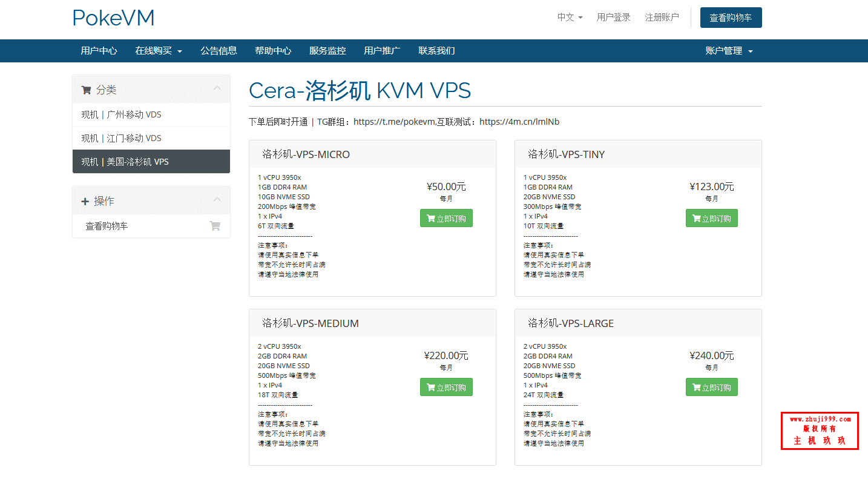Screen dimensions: 868x479
Task: Click the 注册账户 link
Action: [x=662, y=18]
